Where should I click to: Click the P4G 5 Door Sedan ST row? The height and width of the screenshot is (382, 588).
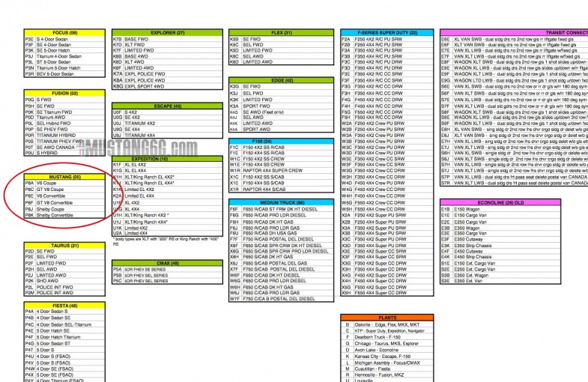pos(64,343)
